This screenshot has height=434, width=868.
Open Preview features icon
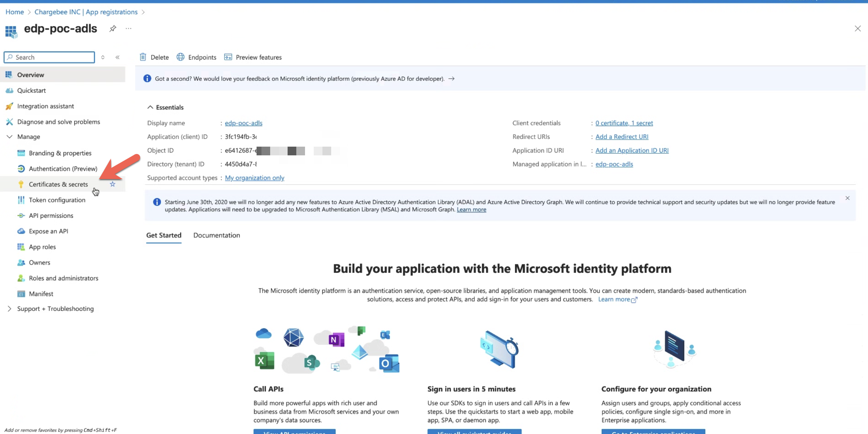[228, 57]
